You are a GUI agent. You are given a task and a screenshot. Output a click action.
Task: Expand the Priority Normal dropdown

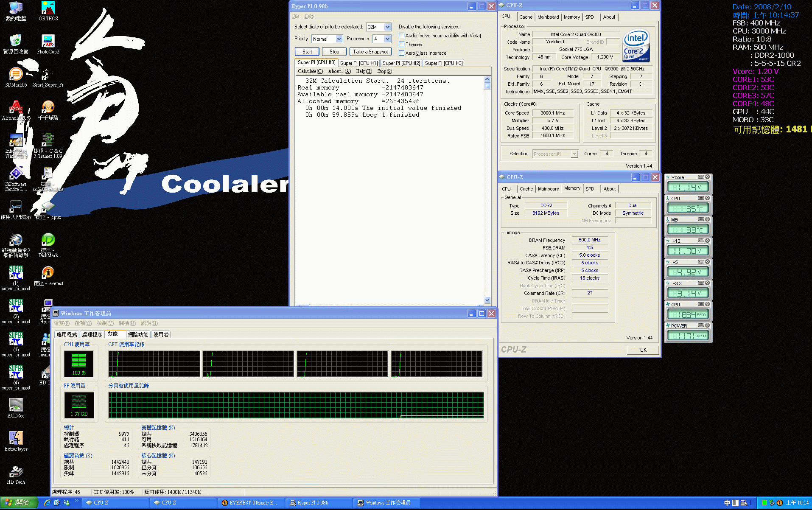(339, 39)
